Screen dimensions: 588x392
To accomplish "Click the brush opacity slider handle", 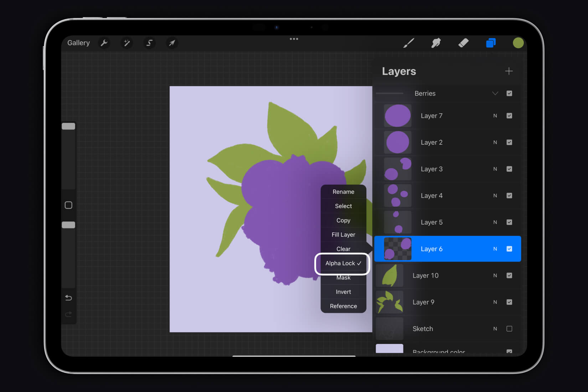I will 68,225.
